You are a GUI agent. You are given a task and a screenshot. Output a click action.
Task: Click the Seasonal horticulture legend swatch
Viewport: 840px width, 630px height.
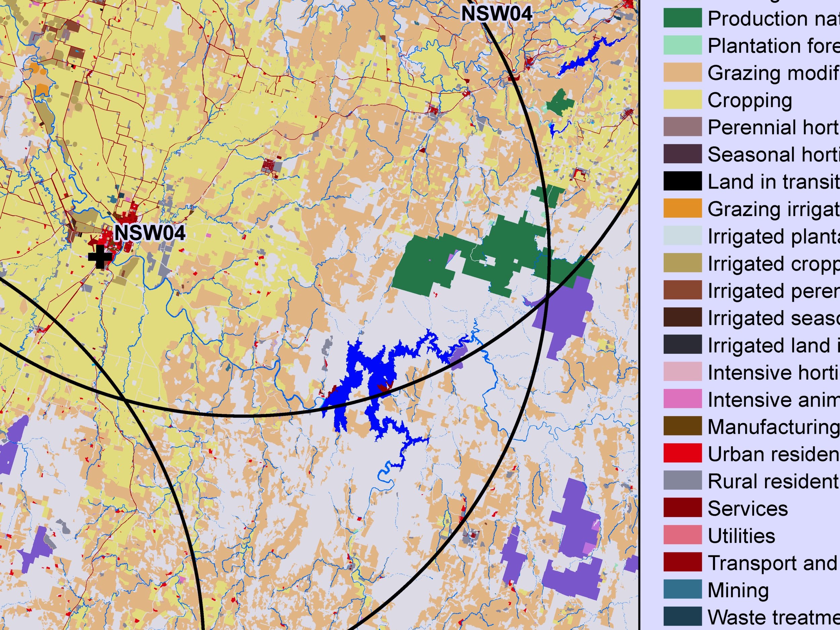point(682,154)
